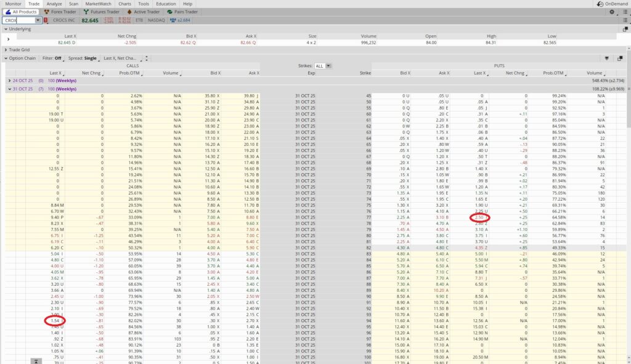The image size is (631, 364).
Task: Open the Active Trader view
Action: [144, 12]
